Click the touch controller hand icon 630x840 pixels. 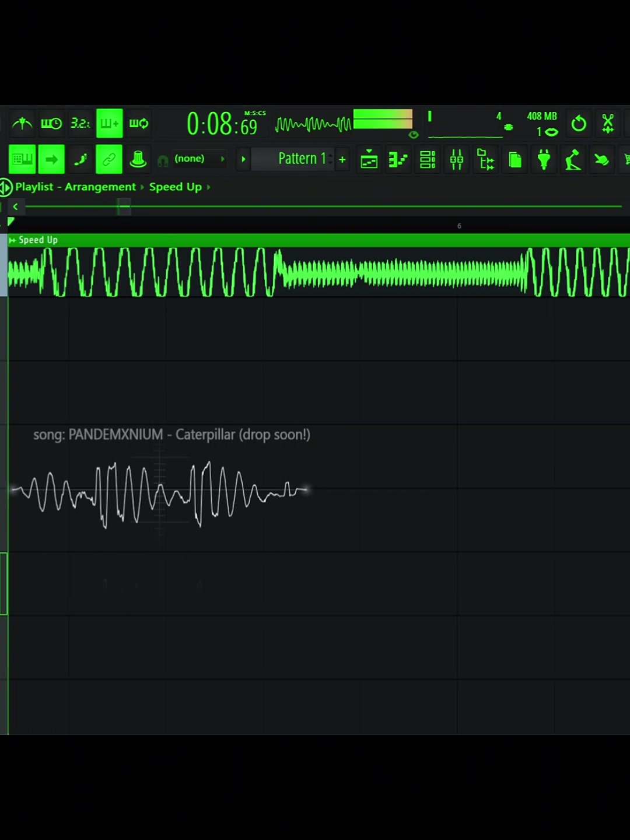pos(601,159)
